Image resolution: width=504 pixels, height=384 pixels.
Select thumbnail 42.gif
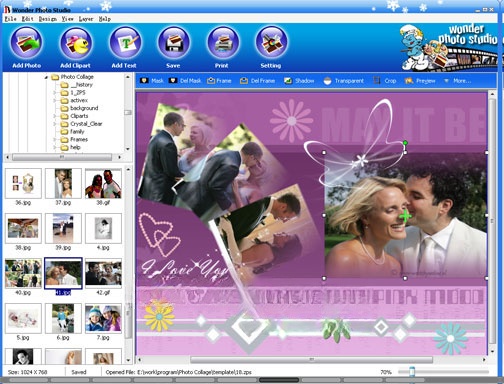click(103, 273)
